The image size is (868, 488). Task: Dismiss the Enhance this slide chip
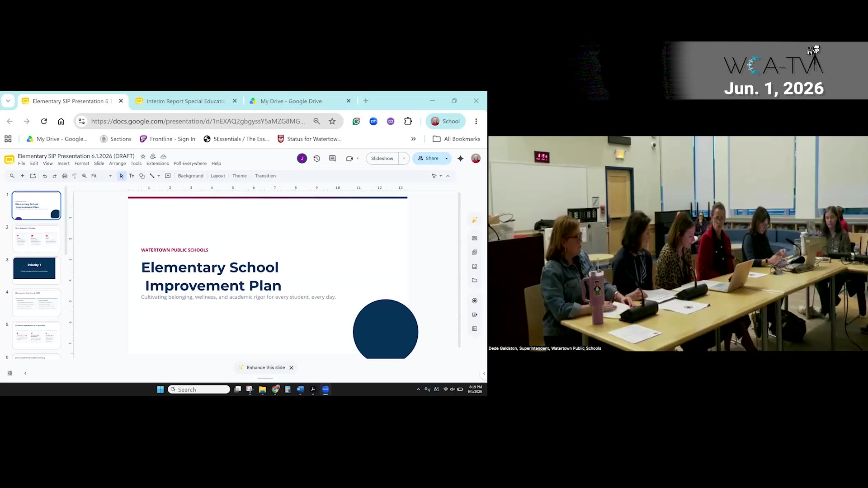pyautogui.click(x=292, y=368)
